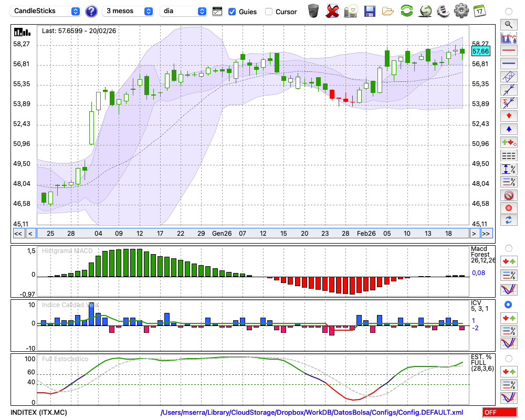The height and width of the screenshot is (420, 525).
Task: Click the '<<' scroll-to-start button
Action: point(18,233)
